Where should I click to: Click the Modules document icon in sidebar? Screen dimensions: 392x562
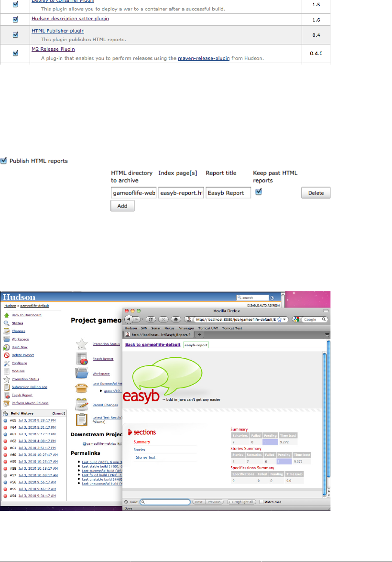pos(6,371)
